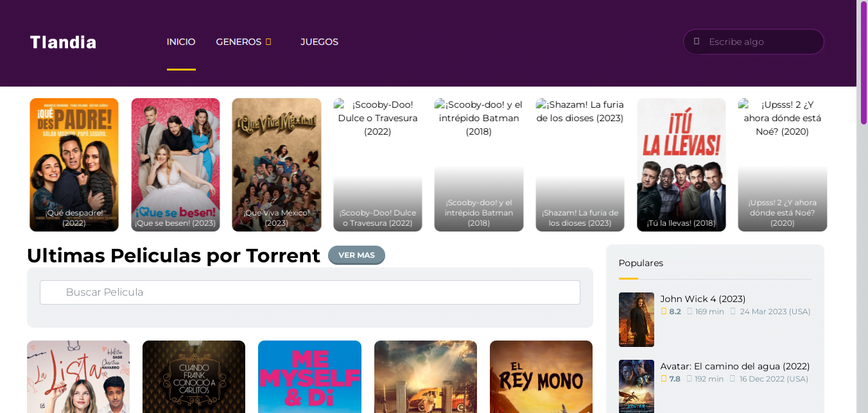Open the ¡Que Viva México! (2023) poster
This screenshot has height=413, width=868.
(x=277, y=165)
